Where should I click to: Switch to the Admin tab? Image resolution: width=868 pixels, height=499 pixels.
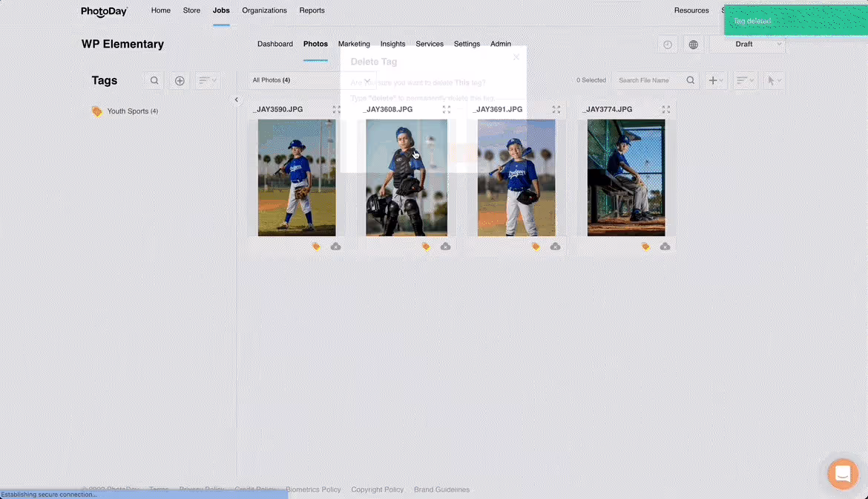click(501, 44)
